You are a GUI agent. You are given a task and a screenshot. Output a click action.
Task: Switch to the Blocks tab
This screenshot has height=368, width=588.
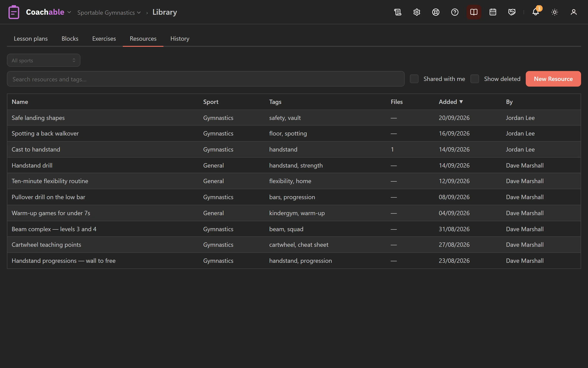70,39
